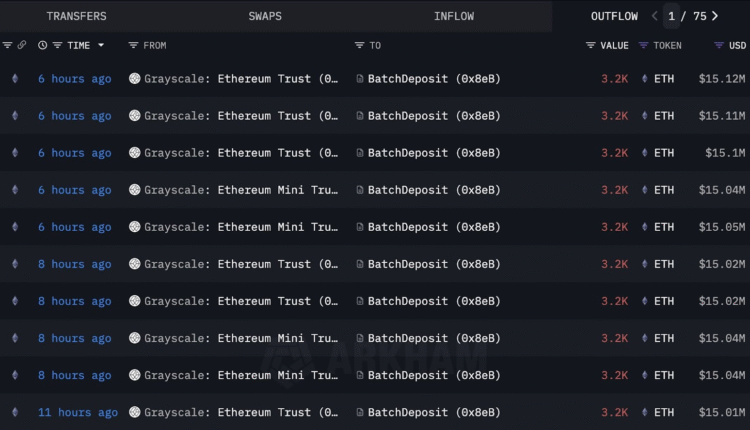750x430 pixels.
Task: Click ETH token in the $15.05M row
Action: 663,227
